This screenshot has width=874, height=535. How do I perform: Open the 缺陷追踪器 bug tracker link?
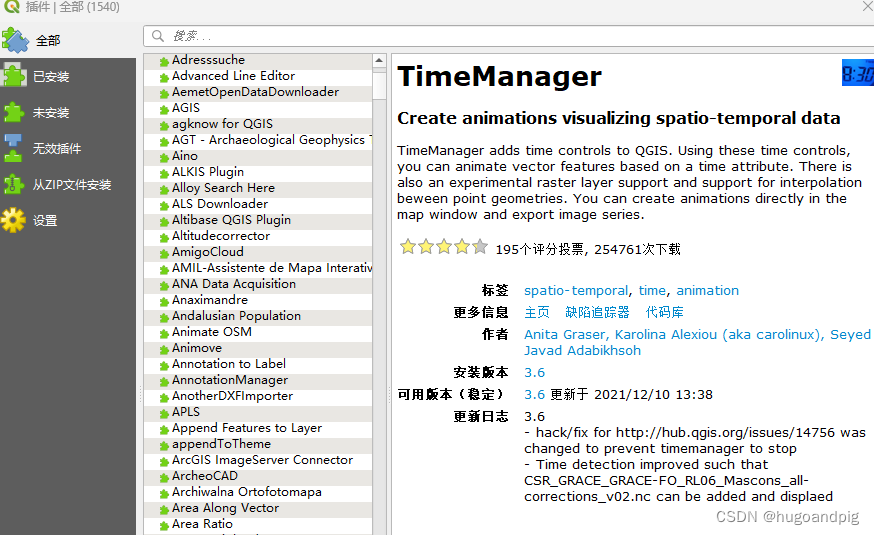(597, 312)
